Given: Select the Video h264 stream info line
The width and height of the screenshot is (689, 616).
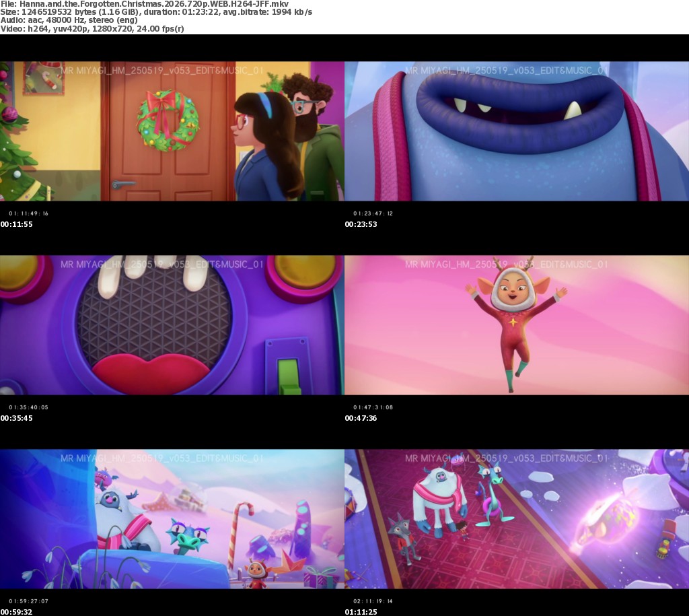Looking at the screenshot, I should pos(92,29).
